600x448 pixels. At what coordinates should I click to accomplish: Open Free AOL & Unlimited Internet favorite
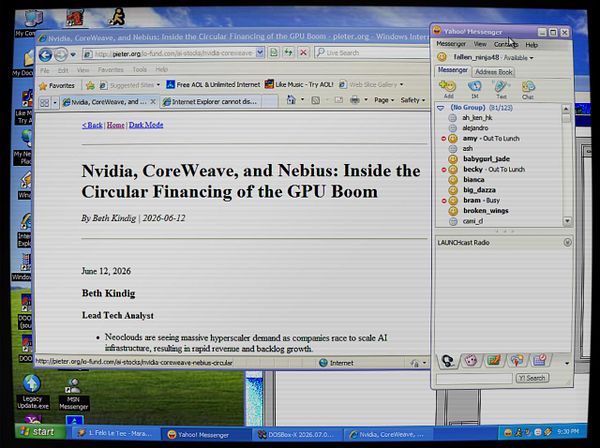click(x=213, y=85)
